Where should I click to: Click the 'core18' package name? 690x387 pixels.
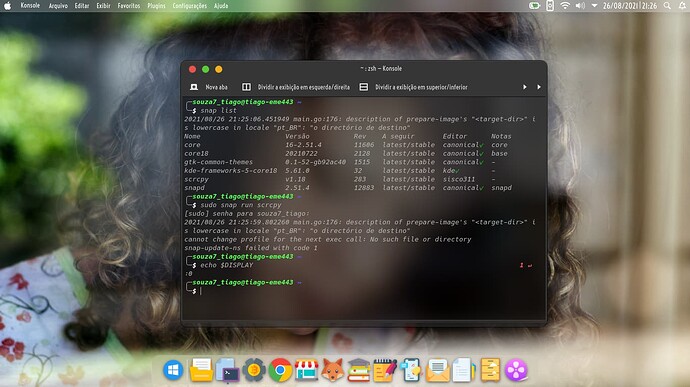click(x=196, y=154)
